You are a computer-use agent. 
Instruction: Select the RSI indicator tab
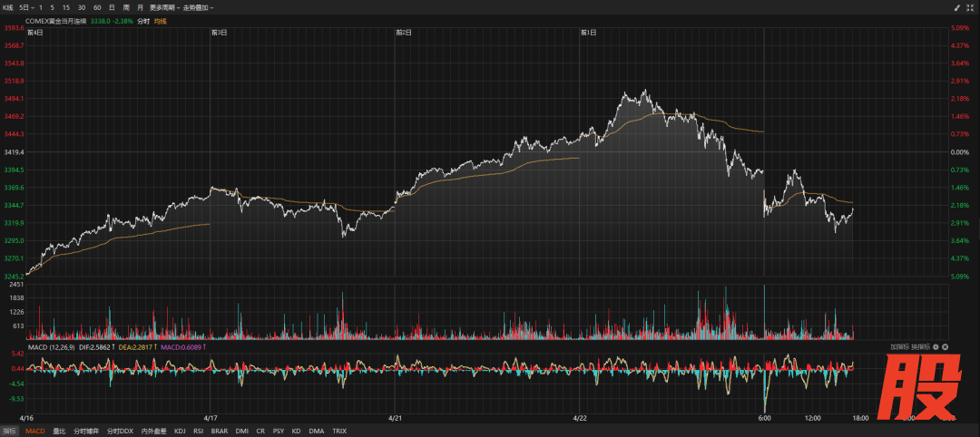200,432
